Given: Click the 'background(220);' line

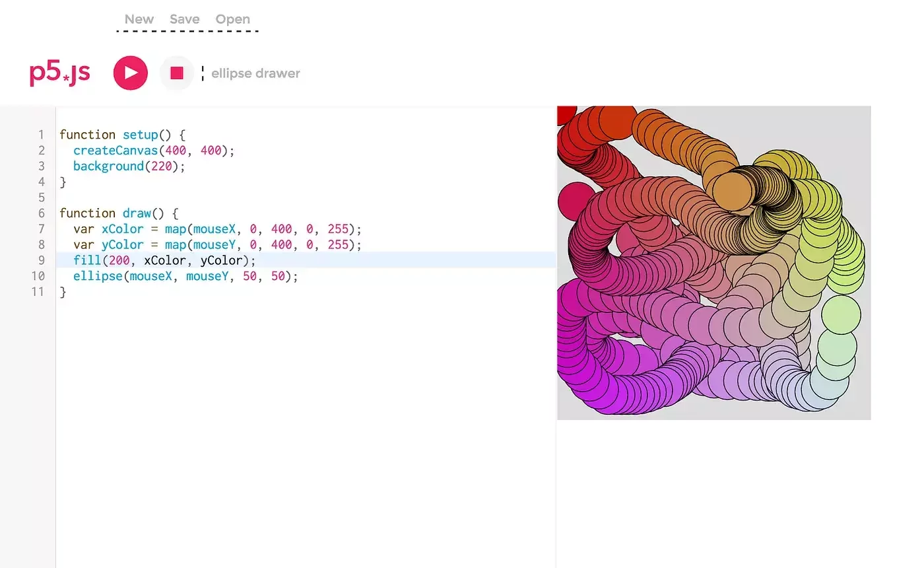Looking at the screenshot, I should click(129, 166).
